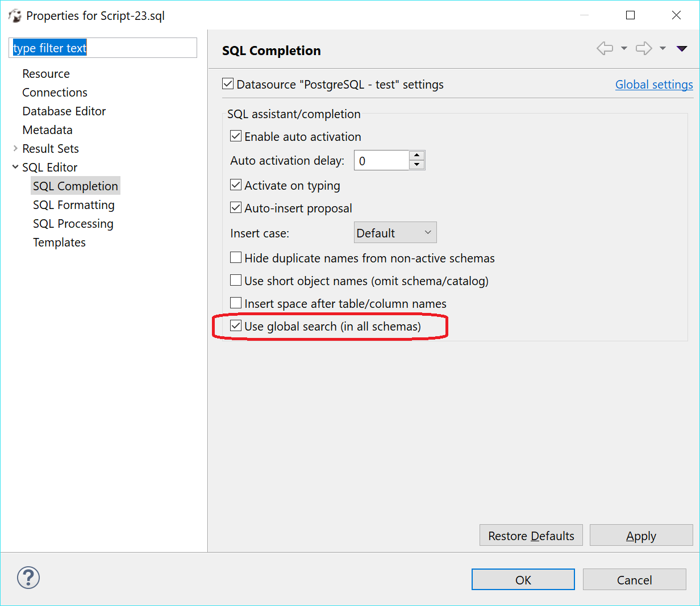Expand the Result Sets tree node

(x=15, y=148)
